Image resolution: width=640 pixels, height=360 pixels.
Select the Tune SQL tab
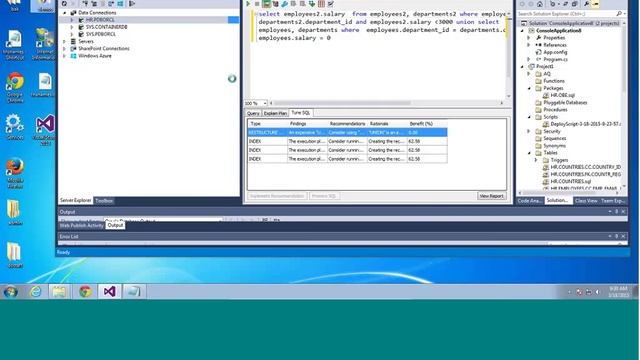(x=301, y=113)
